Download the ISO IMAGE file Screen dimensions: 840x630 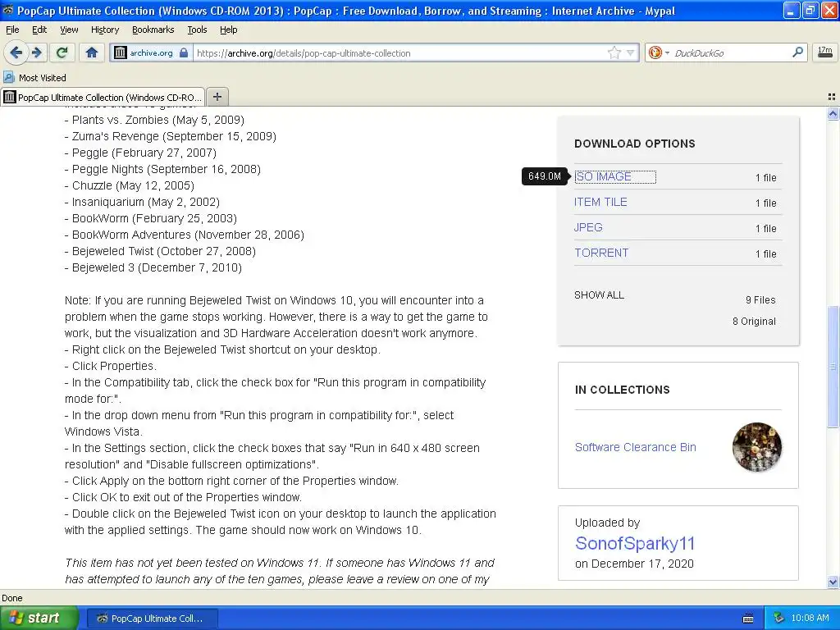(603, 176)
